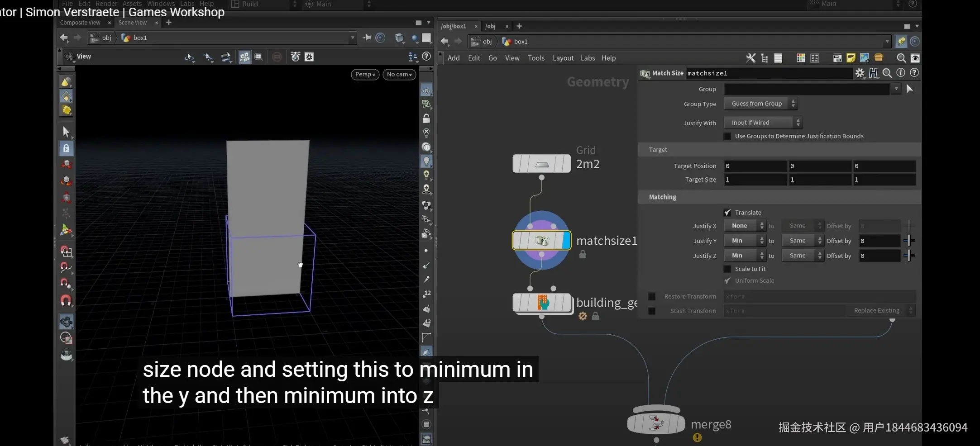Click the display options asterisk icon in viewport toolbar
Image resolution: width=980 pixels, height=446 pixels.
[309, 57]
